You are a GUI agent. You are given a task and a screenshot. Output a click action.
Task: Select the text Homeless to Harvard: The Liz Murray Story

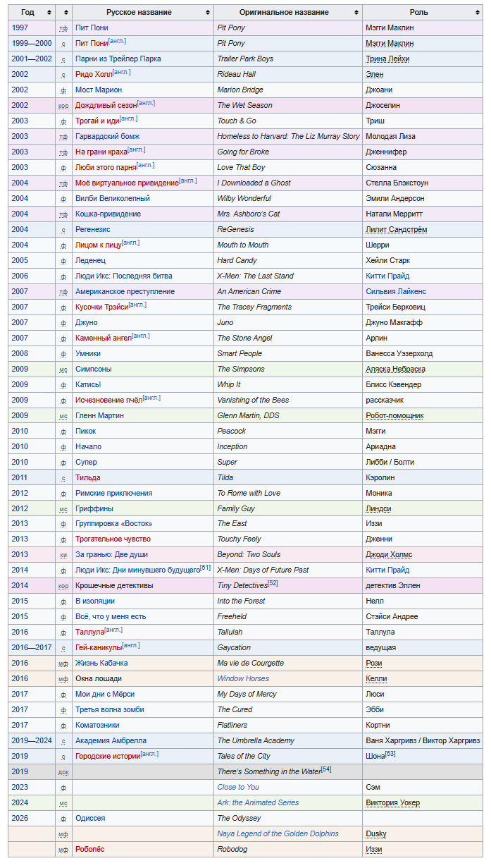(288, 137)
